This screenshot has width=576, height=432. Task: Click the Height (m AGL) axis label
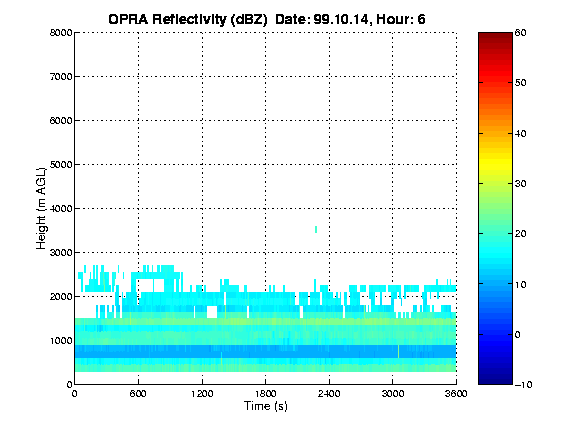[x=41, y=208]
